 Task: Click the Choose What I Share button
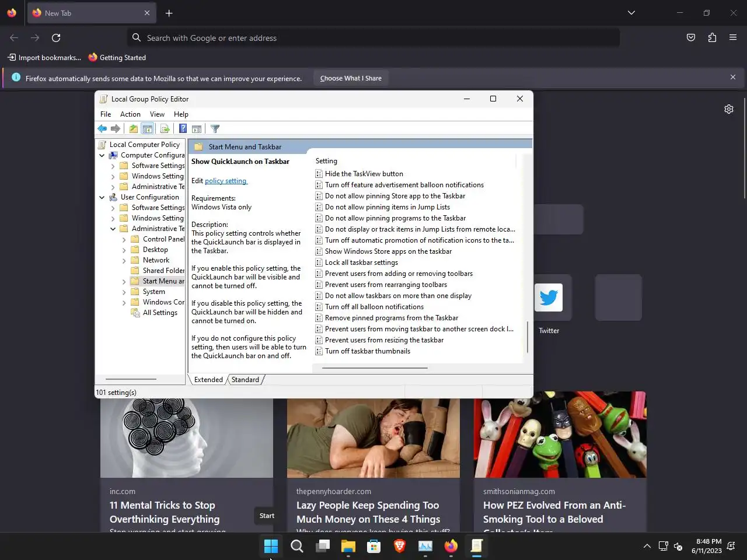(x=351, y=78)
